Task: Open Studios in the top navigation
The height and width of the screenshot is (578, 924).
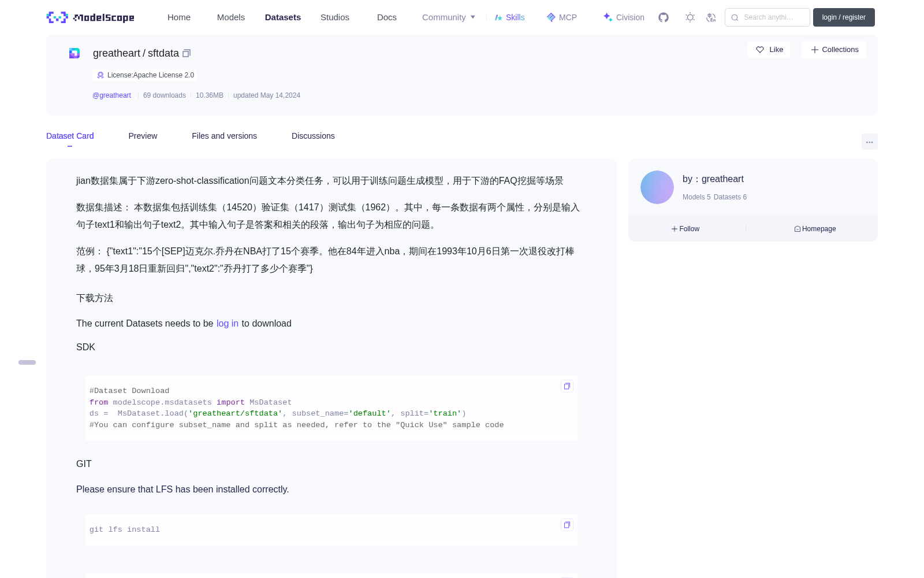Action: tap(335, 17)
